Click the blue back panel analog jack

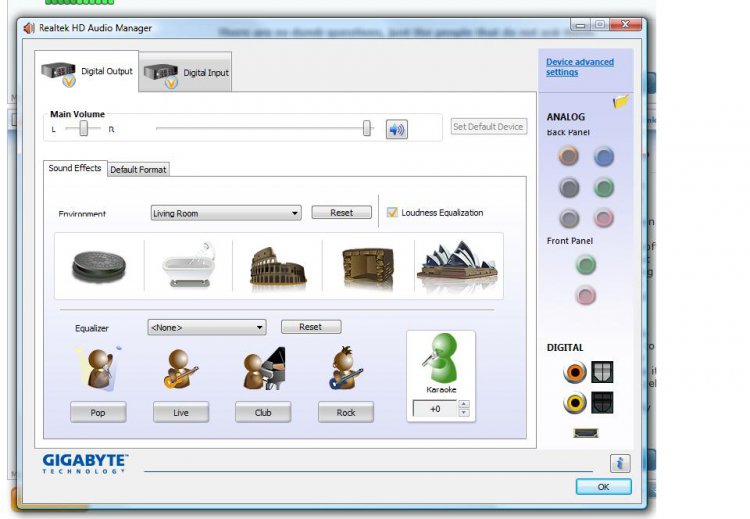pos(604,157)
